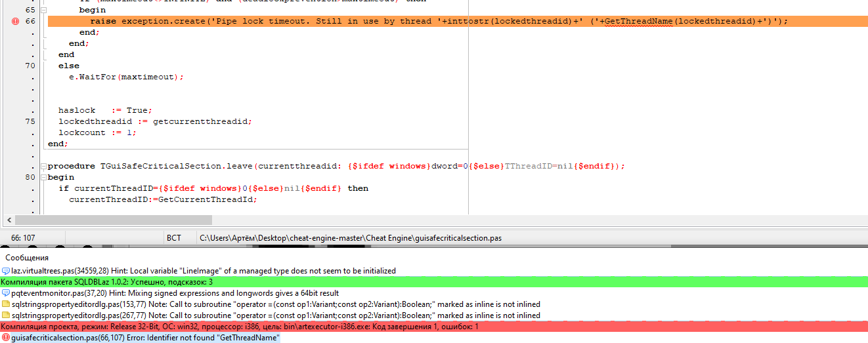This screenshot has width=868, height=343.
Task: Click the file path in the status bar
Action: pos(351,238)
